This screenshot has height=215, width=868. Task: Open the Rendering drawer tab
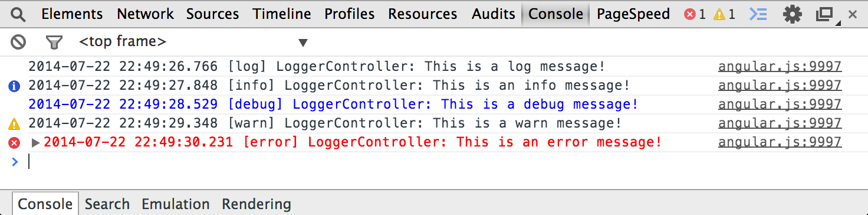click(257, 204)
